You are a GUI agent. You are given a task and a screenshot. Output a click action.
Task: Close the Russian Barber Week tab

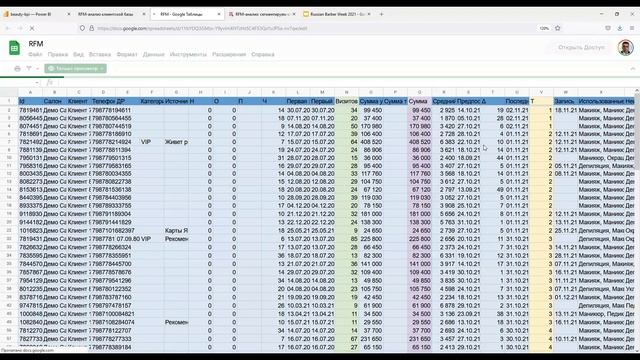point(369,14)
